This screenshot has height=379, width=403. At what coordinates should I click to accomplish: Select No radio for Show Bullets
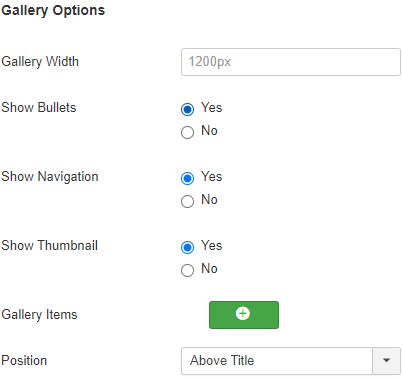coord(187,132)
